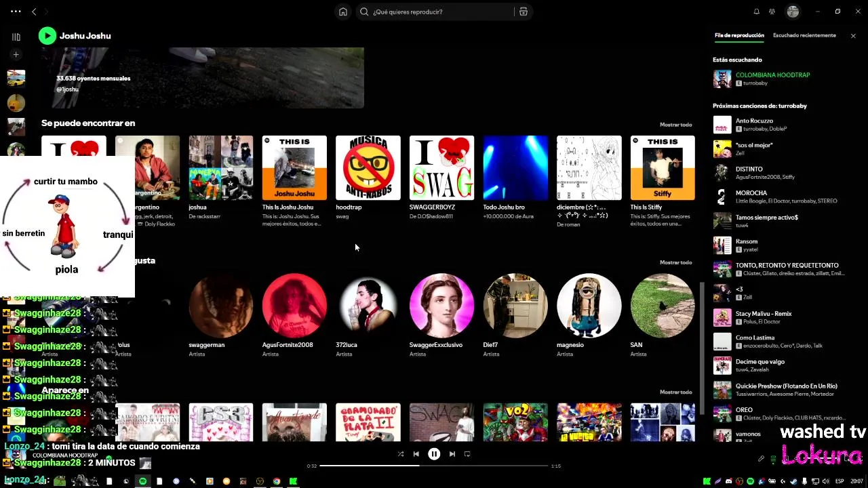Open notifications bell icon
This screenshot has width=868, height=488.
tap(757, 12)
